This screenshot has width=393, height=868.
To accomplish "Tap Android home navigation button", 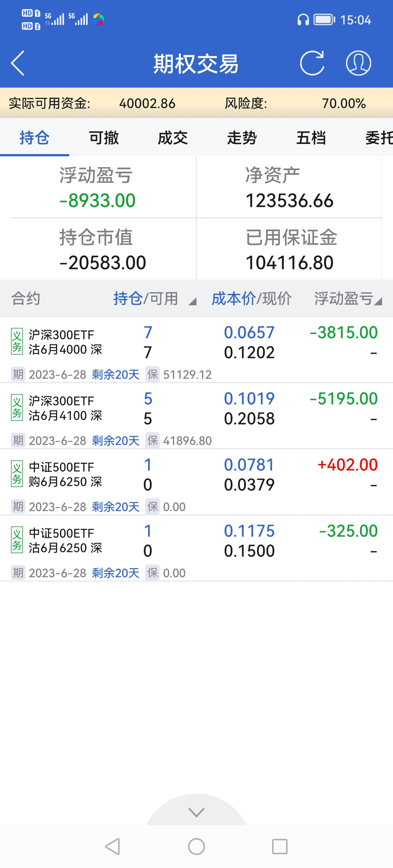I will click(196, 847).
